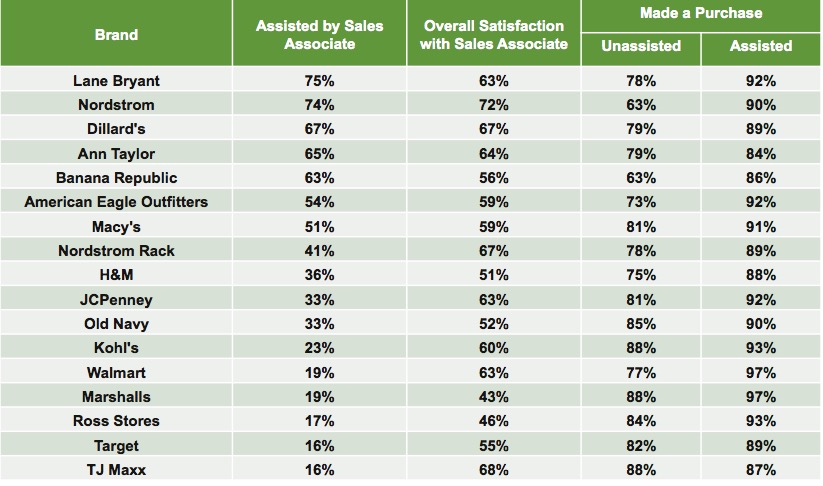Viewport: 823px width, 486px height.
Task: Click the Made a Purchase header
Action: point(700,14)
